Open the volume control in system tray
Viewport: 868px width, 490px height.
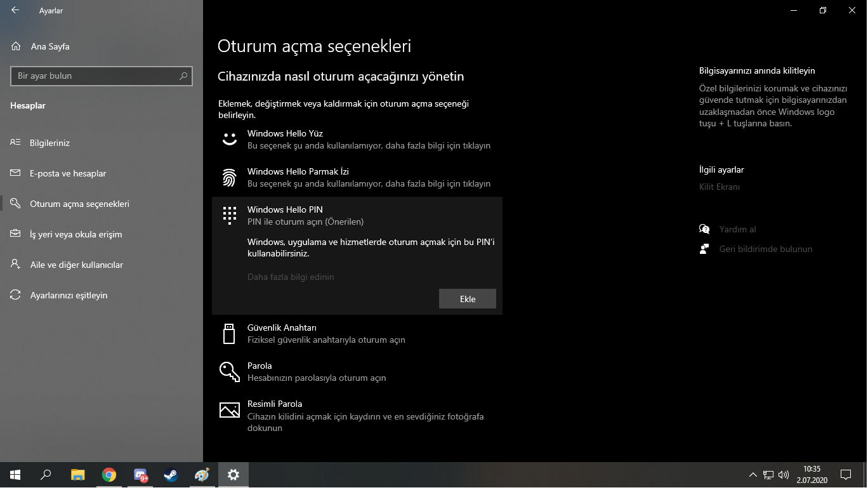point(784,475)
